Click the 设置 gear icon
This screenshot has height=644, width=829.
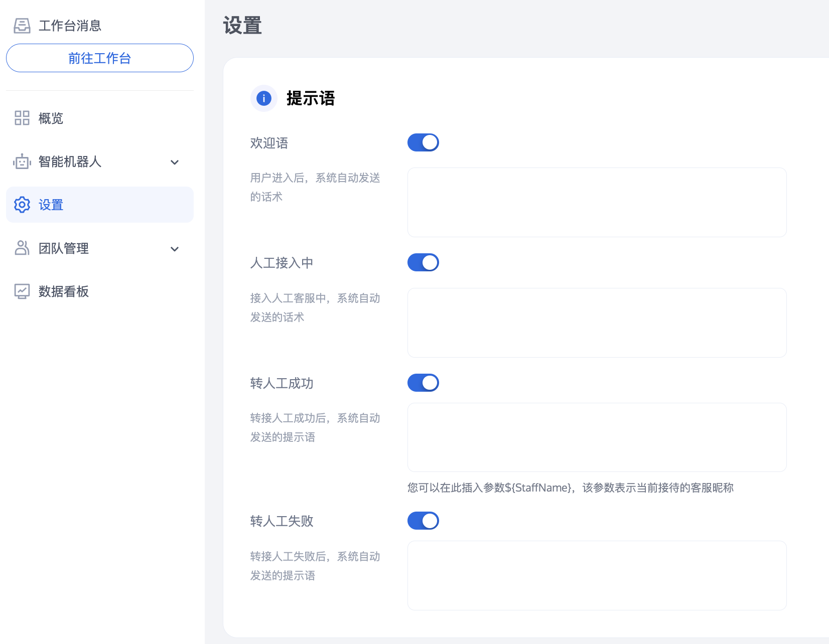(x=22, y=205)
